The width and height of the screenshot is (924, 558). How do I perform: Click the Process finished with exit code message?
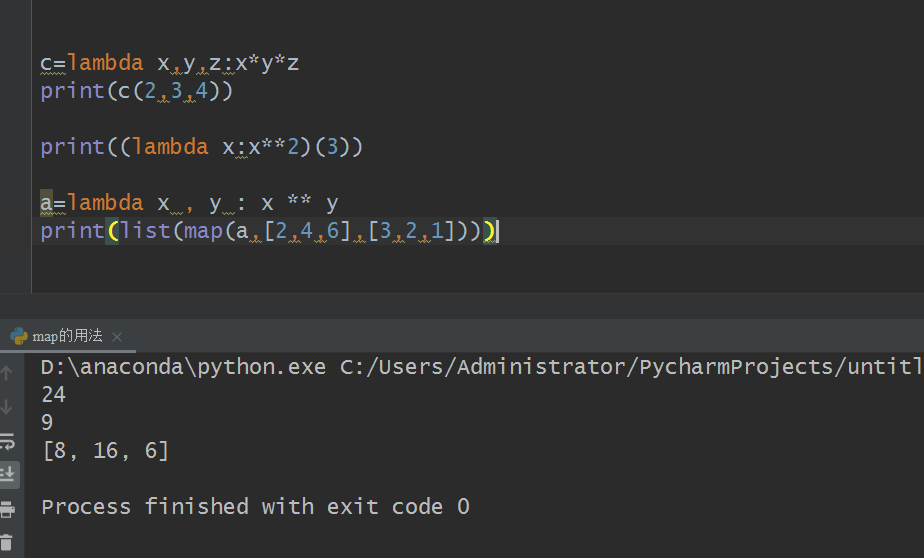pos(255,506)
